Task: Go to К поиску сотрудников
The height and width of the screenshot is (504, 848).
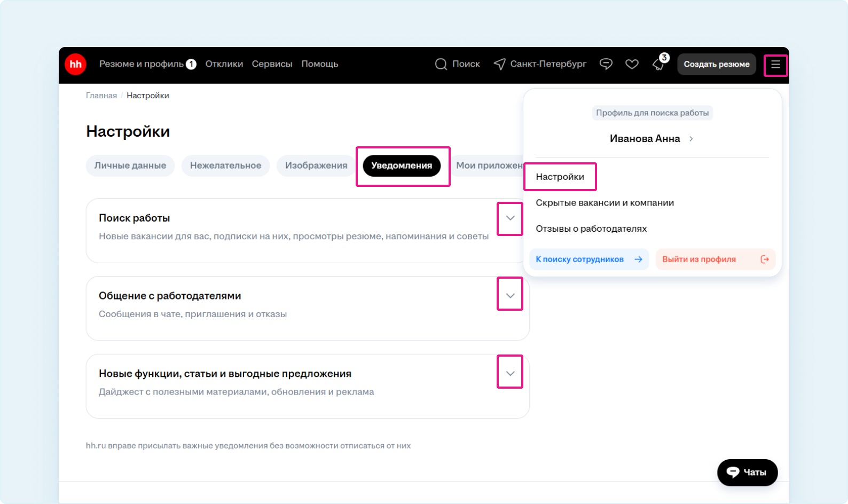Action: coord(588,259)
